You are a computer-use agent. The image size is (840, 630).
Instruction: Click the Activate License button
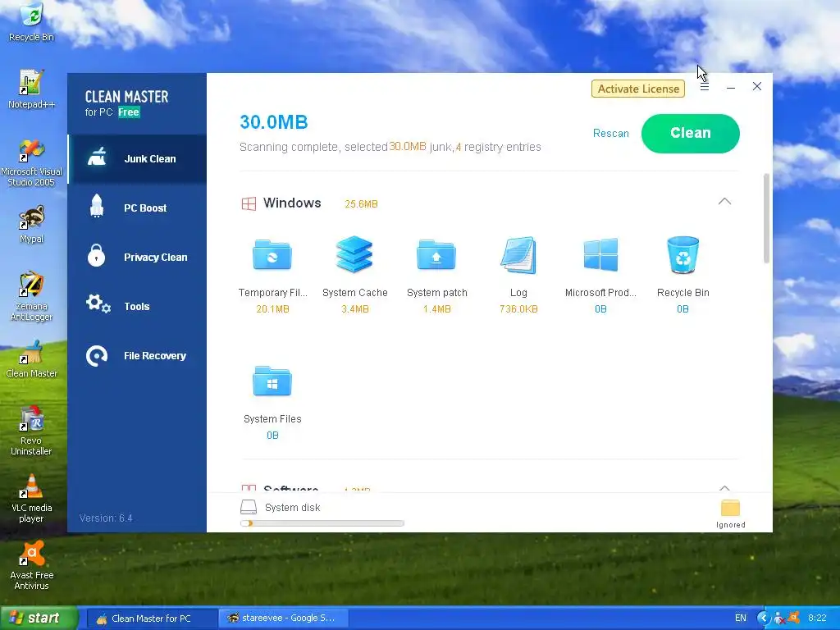click(x=638, y=89)
